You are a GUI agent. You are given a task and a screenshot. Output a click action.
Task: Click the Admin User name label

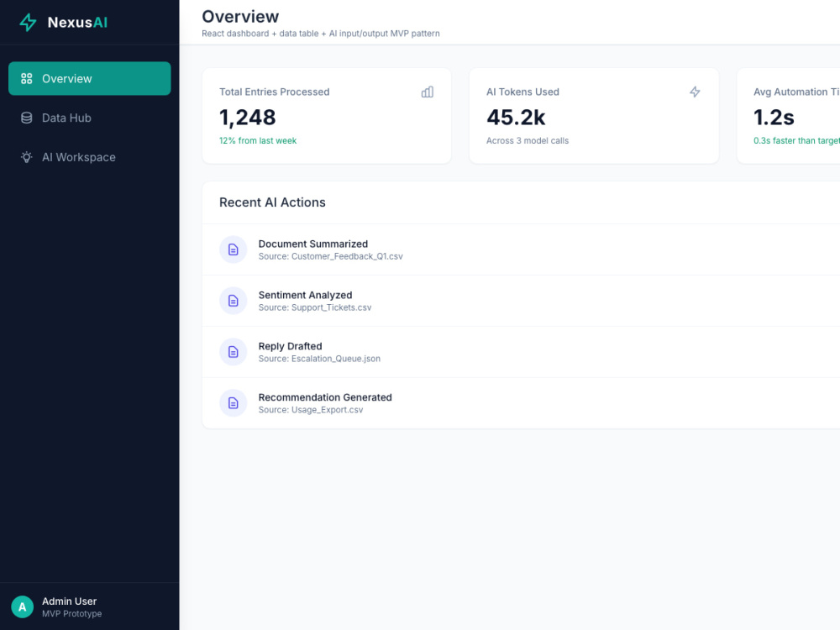tap(69, 601)
